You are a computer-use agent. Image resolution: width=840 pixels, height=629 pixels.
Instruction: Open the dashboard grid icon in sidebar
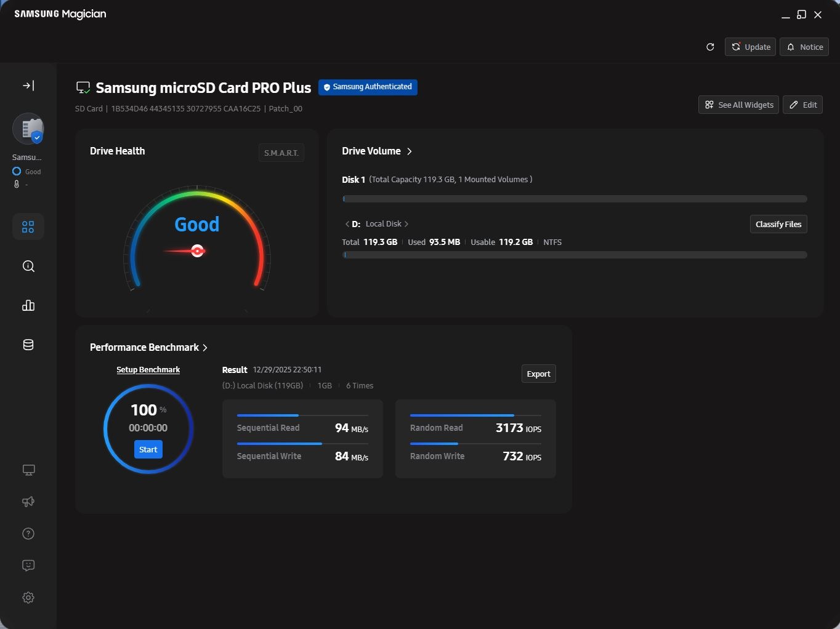pos(28,227)
